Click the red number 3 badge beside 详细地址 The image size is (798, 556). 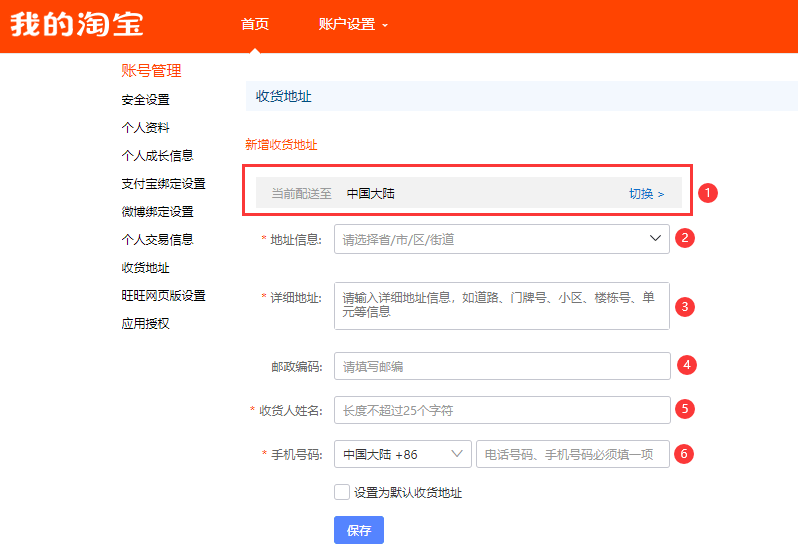[685, 307]
